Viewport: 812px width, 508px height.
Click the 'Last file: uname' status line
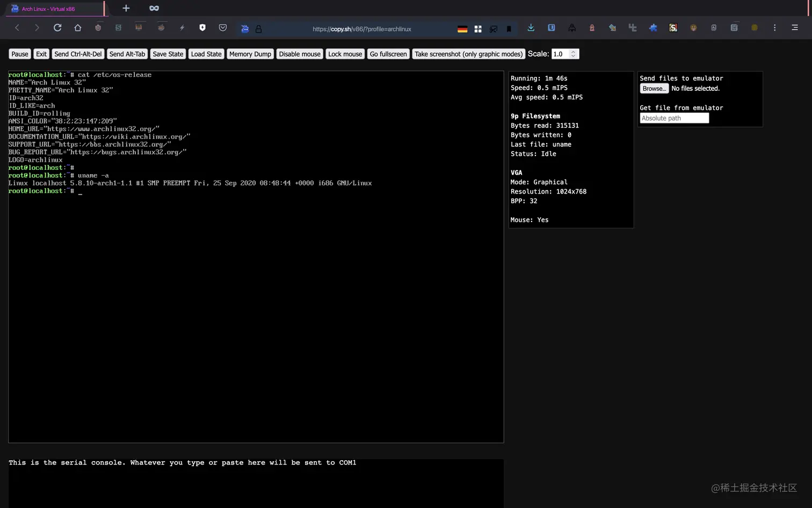(x=541, y=144)
